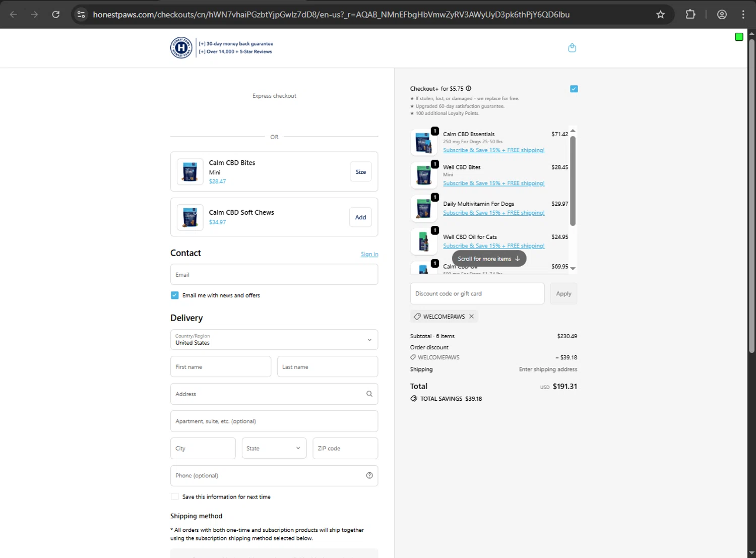
Task: Click the Subtotal value $230.49
Action: pyautogui.click(x=567, y=336)
